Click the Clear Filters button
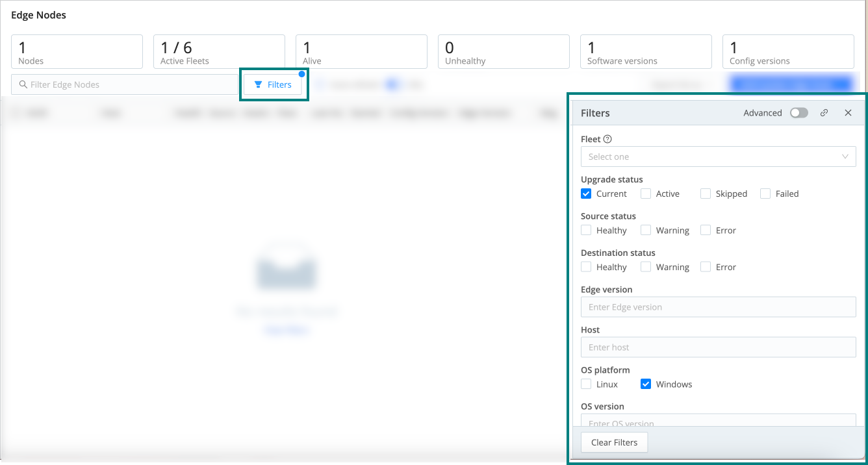This screenshot has height=465, width=868. tap(614, 442)
